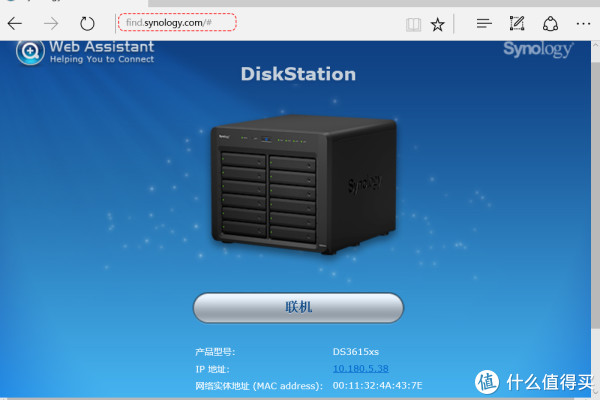Reload the page with refresh icon
Image resolution: width=600 pixels, height=400 pixels.
(87, 24)
